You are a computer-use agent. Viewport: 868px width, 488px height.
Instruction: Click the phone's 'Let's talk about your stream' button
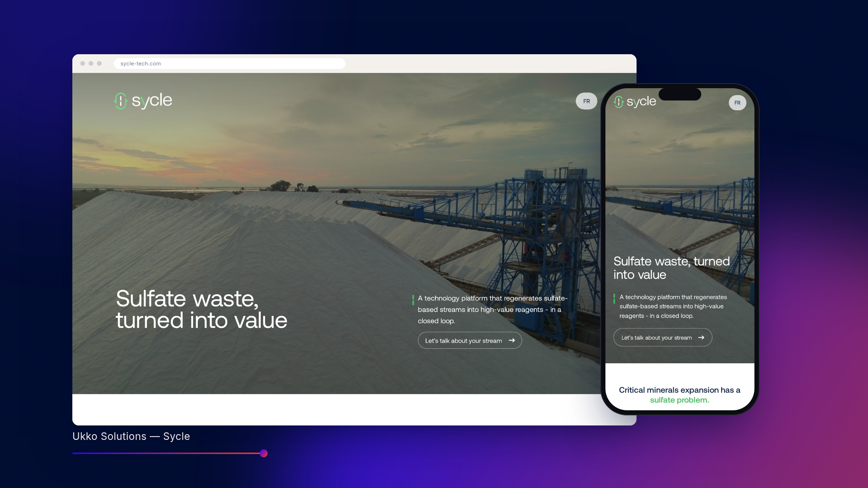663,338
